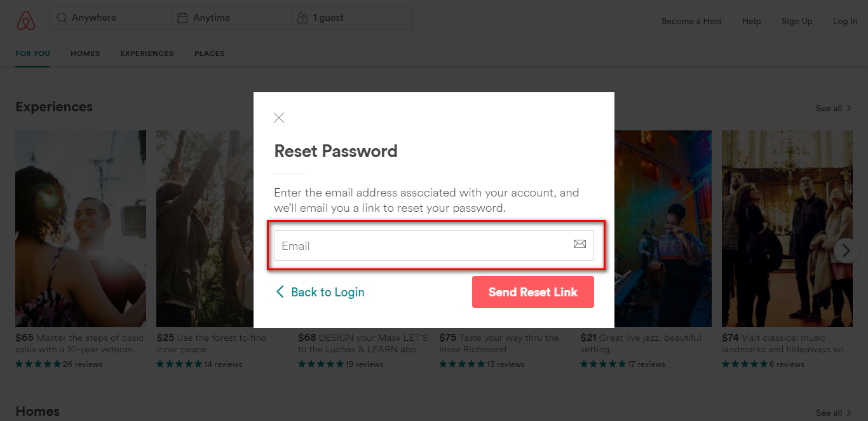Go to Back to Login link
868x421 pixels.
(327, 293)
